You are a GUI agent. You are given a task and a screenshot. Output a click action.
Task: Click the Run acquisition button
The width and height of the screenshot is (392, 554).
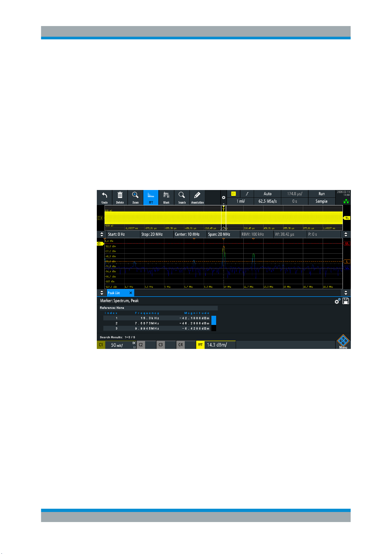pos(322,194)
